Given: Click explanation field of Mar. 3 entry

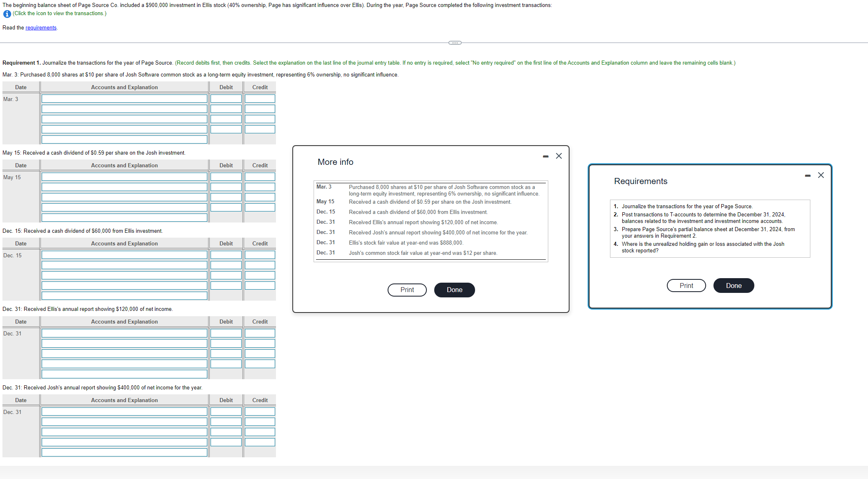Looking at the screenshot, I should click(x=124, y=139).
